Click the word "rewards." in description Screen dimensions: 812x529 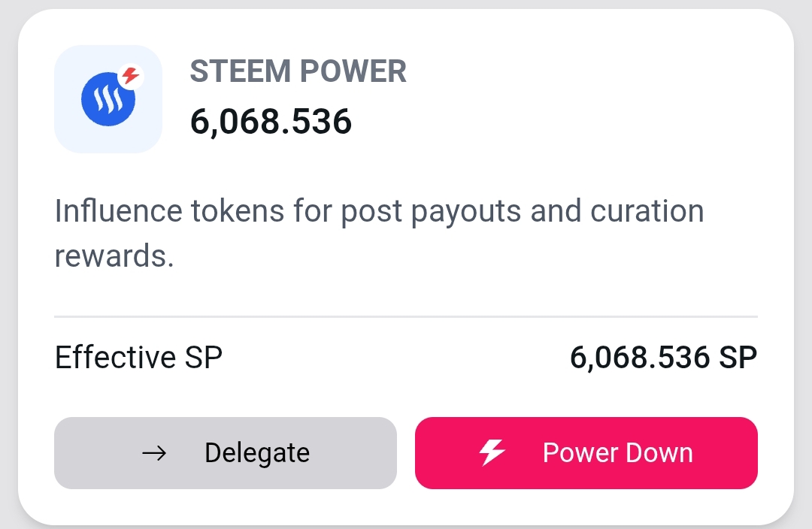(x=114, y=256)
